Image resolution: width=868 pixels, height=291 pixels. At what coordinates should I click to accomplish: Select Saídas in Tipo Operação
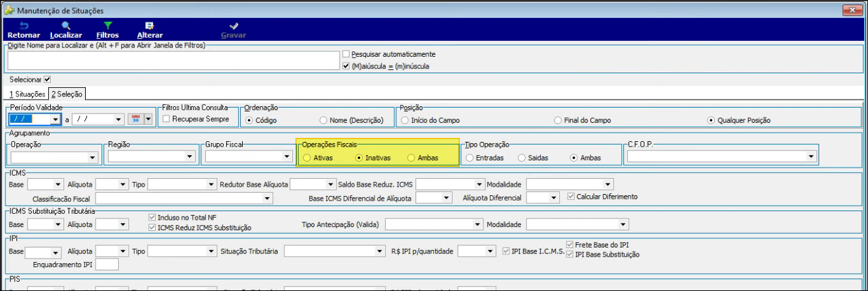(x=521, y=158)
